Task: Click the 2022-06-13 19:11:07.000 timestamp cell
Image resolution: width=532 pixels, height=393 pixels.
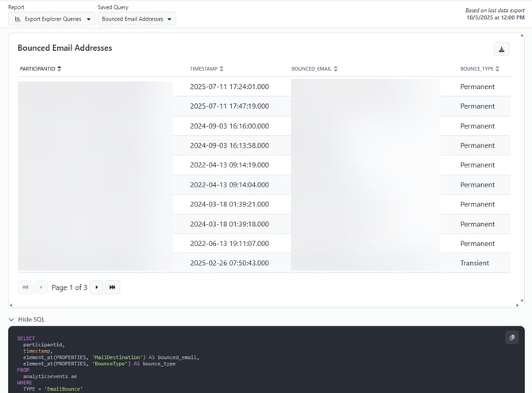Action: [229, 244]
